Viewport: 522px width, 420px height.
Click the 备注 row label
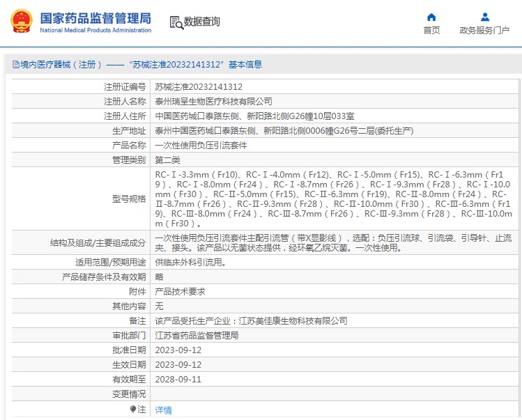(x=137, y=321)
